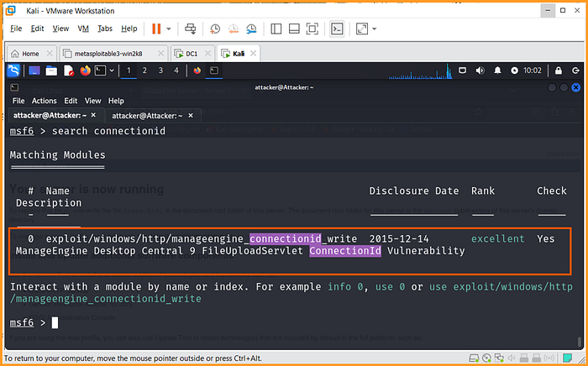Open terminal Edit menu
588x366 pixels.
pos(71,101)
